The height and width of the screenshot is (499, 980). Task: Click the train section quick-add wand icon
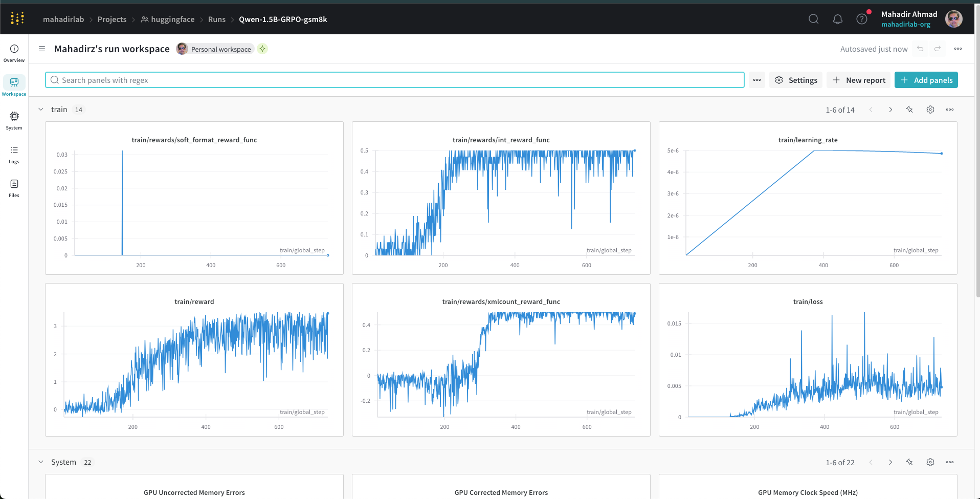point(909,110)
